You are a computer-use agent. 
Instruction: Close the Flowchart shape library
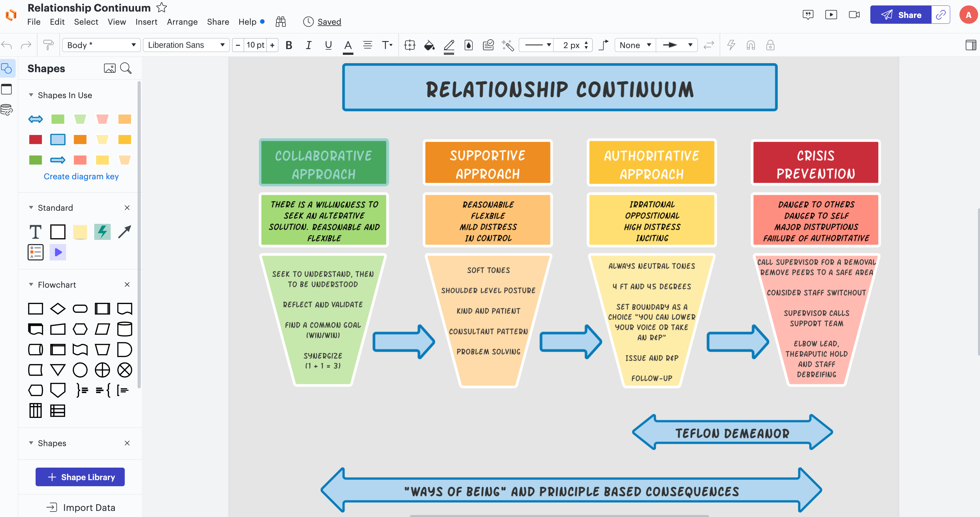pos(127,284)
